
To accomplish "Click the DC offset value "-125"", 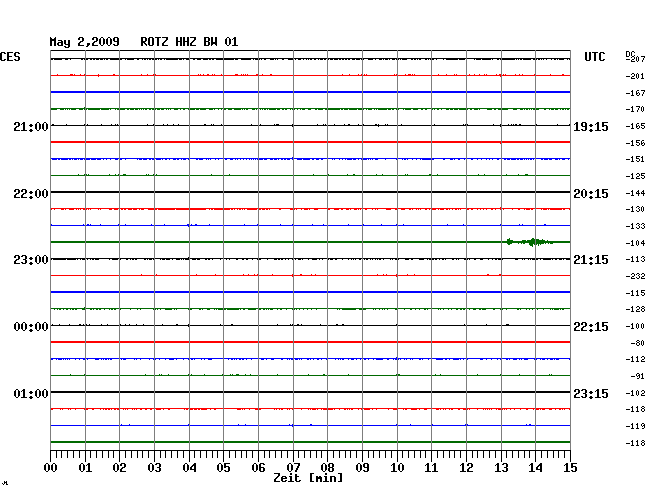I will (x=635, y=177).
